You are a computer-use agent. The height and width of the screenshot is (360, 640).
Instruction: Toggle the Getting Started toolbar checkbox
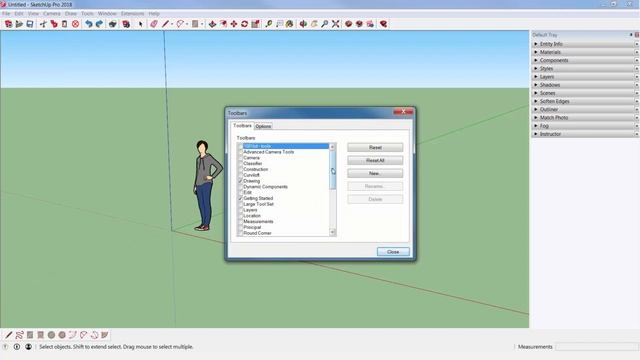coord(240,198)
